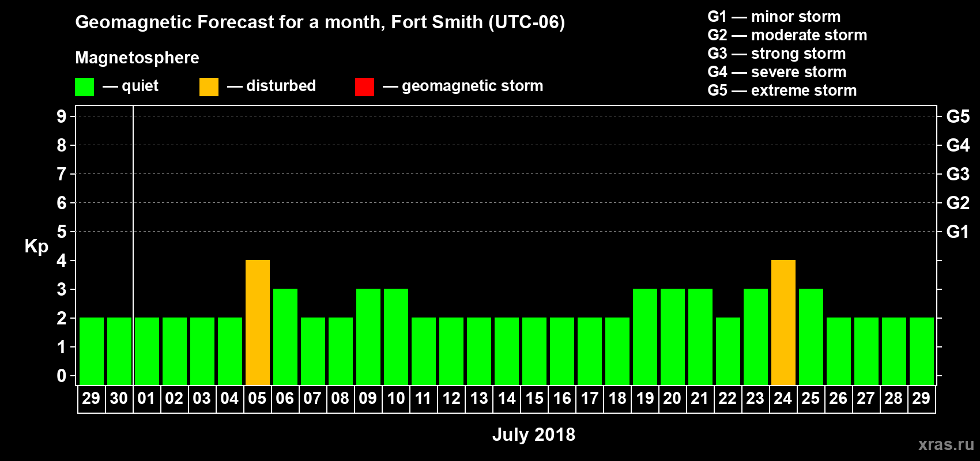Click the 'disturbed' legend label
This screenshot has width=980, height=461.
281,86
